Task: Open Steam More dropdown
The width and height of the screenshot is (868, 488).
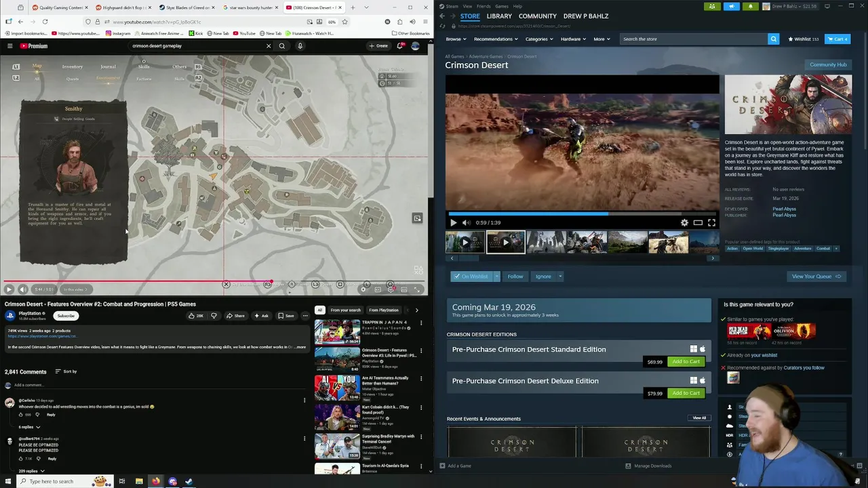Action: coord(601,39)
